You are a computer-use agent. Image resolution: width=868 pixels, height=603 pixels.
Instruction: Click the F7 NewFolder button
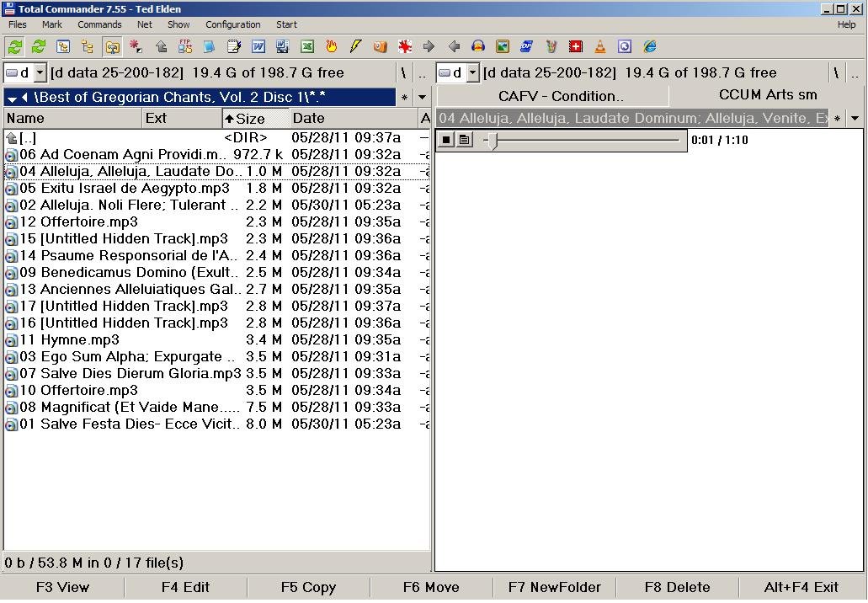tap(554, 588)
